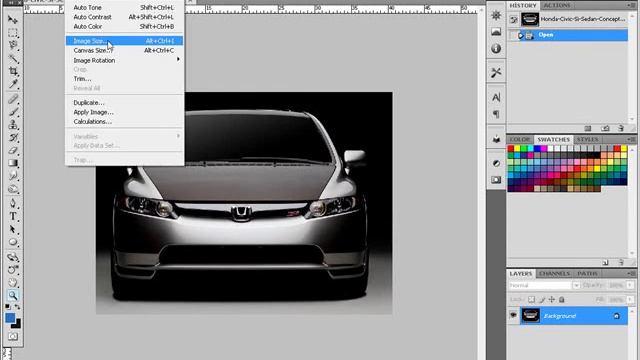The image size is (640, 360).
Task: Choose Image Size menu item
Action: 124,41
